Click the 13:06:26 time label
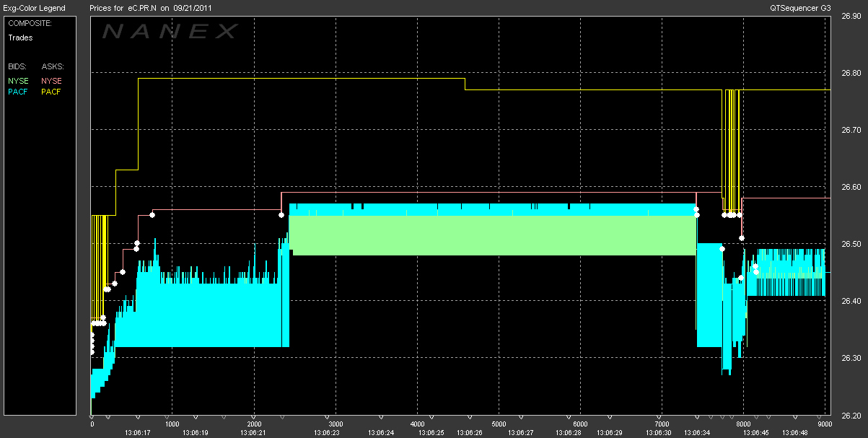 point(469,432)
